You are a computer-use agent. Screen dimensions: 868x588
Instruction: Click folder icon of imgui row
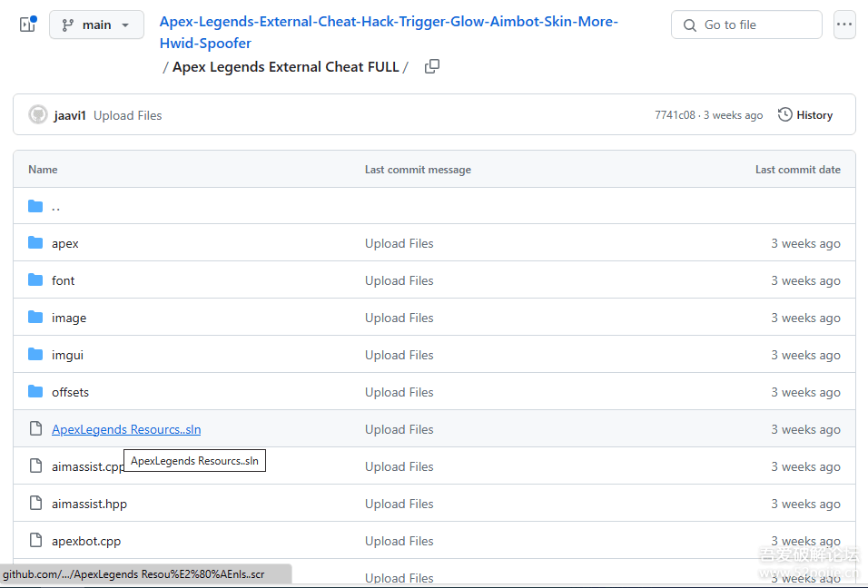35,354
